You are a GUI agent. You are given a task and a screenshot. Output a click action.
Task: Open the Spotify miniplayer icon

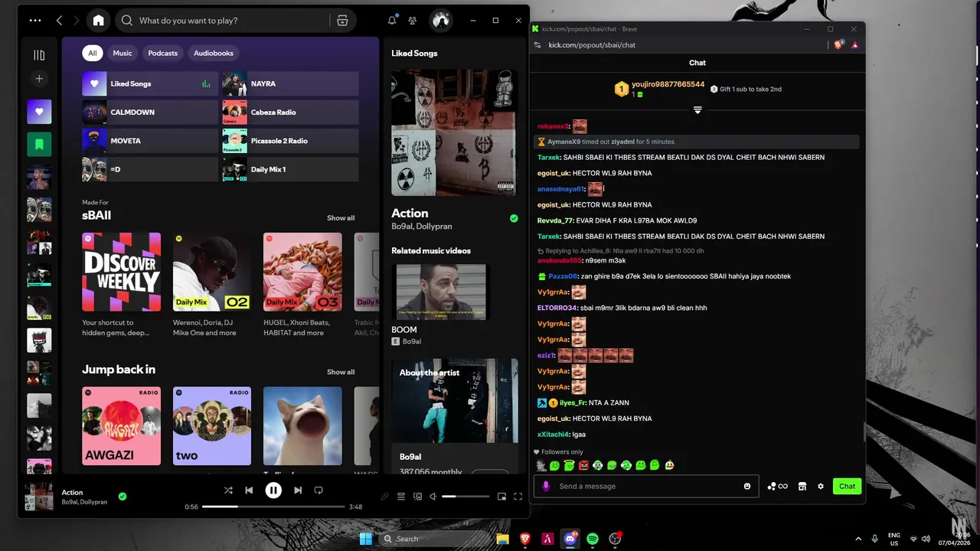coord(501,497)
